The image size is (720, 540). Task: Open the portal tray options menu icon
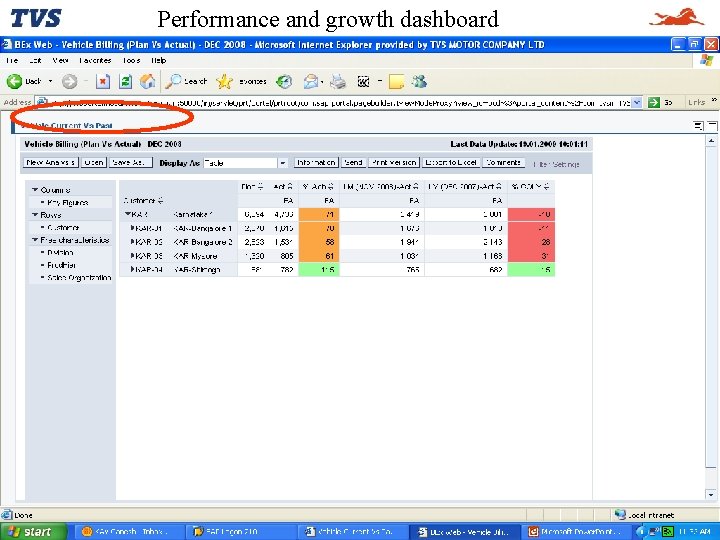tap(698, 125)
